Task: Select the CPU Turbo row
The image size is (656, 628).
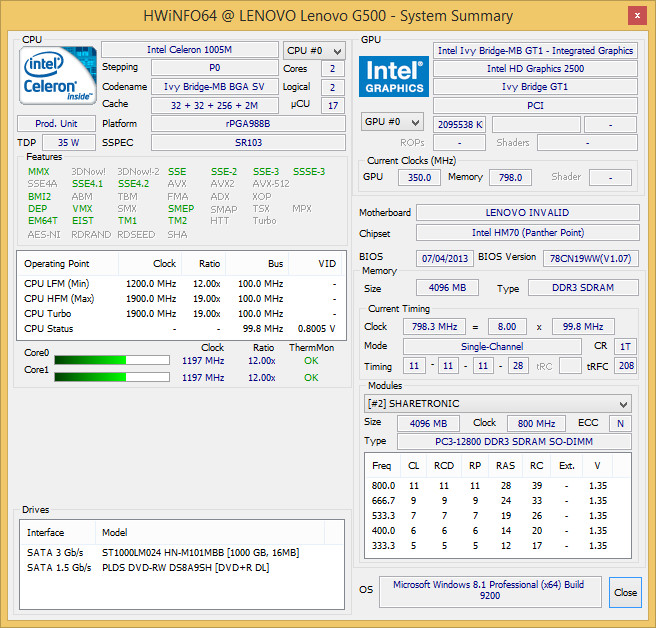Action: coord(181,314)
